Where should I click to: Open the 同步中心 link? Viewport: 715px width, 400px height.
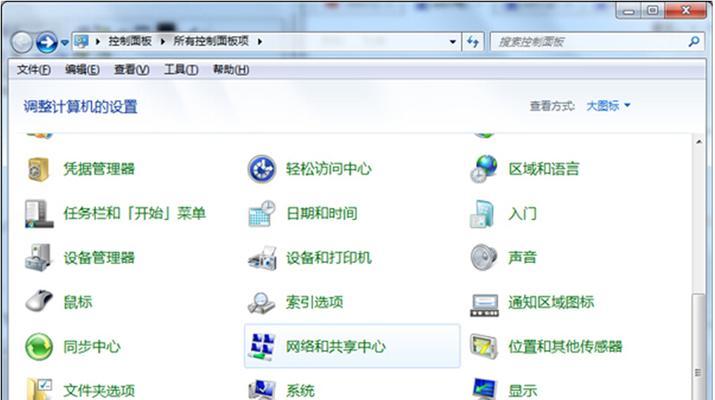pyautogui.click(x=92, y=347)
